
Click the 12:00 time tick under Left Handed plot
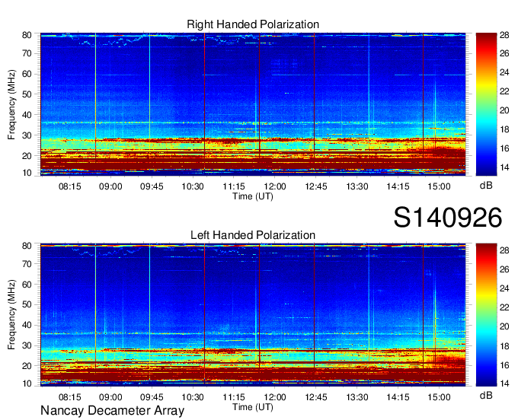point(275,397)
